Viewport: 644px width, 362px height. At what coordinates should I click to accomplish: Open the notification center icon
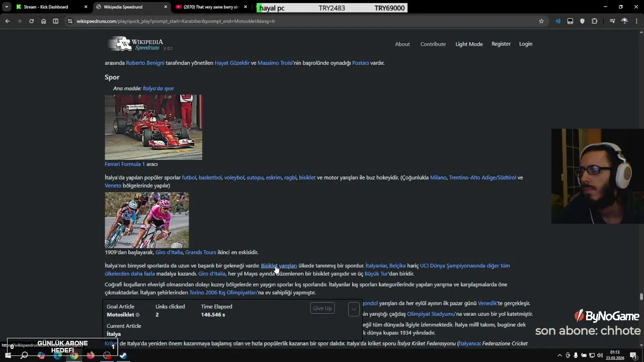coord(633,355)
